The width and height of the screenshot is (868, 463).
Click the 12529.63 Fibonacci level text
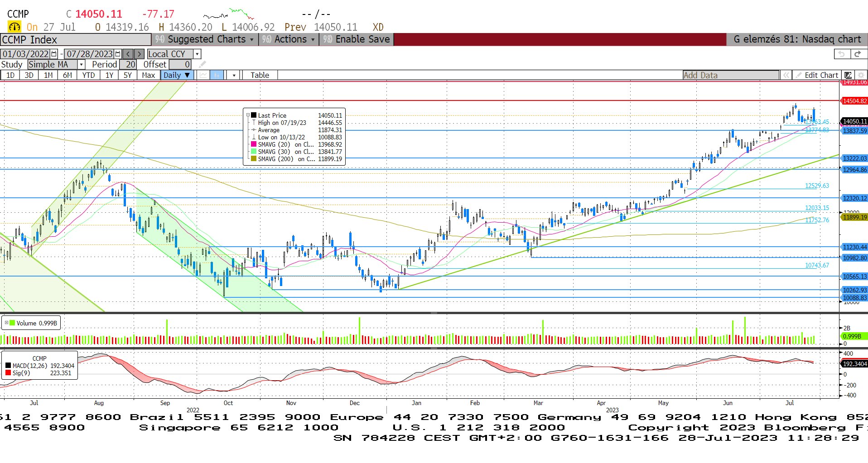pos(817,186)
